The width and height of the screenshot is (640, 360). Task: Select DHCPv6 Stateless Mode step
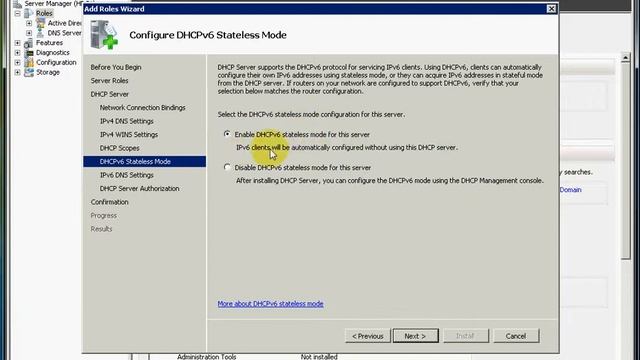click(x=144, y=161)
